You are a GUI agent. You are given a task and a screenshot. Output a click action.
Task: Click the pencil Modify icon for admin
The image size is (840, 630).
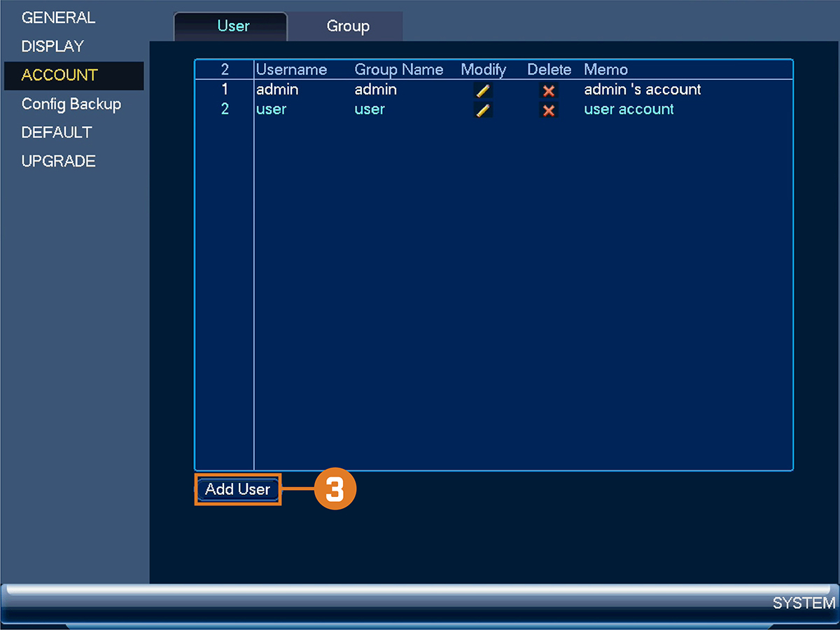coord(482,90)
